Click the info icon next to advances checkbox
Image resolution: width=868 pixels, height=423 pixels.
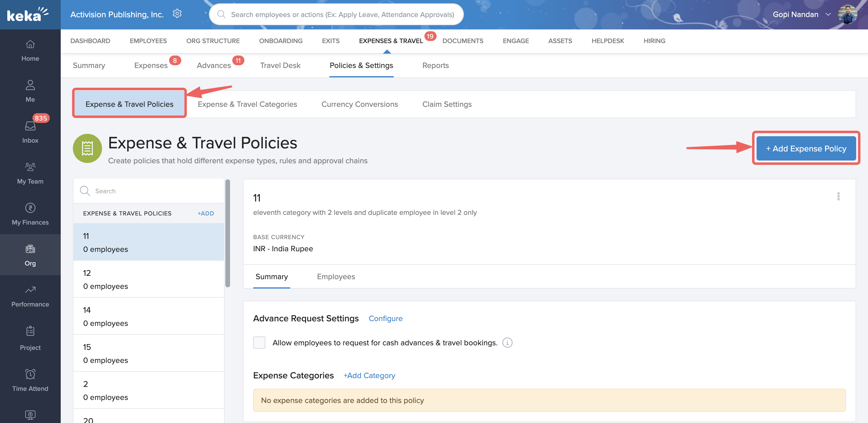coord(507,343)
